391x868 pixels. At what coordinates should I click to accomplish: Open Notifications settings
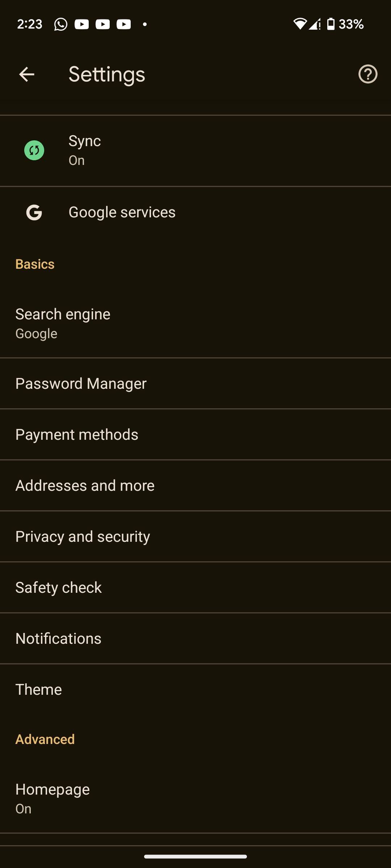pos(195,639)
